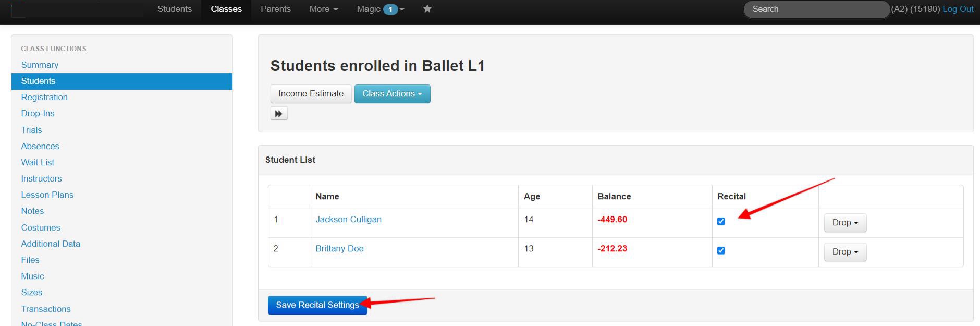Open the Students top navigation tab
980x326 pixels.
[x=175, y=9]
